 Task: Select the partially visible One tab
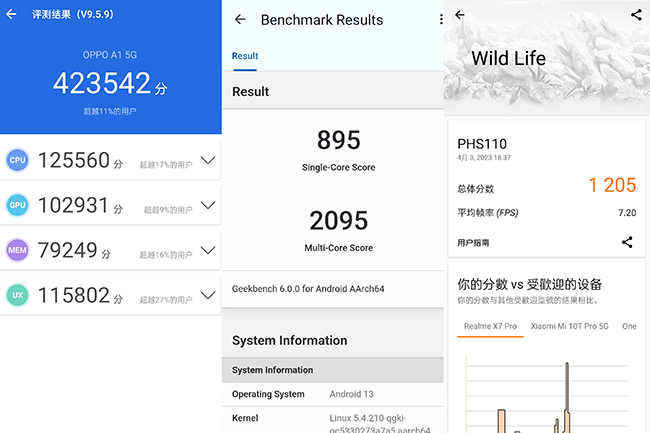click(x=629, y=327)
